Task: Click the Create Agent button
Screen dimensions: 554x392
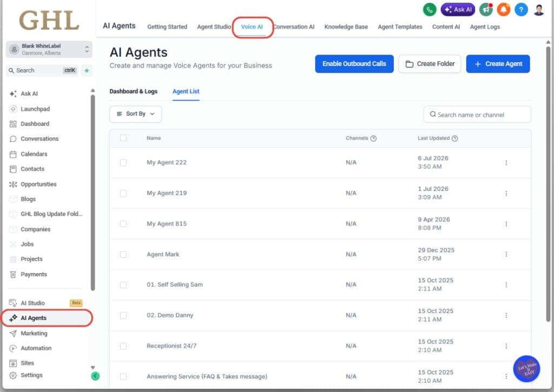Action: pyautogui.click(x=498, y=64)
